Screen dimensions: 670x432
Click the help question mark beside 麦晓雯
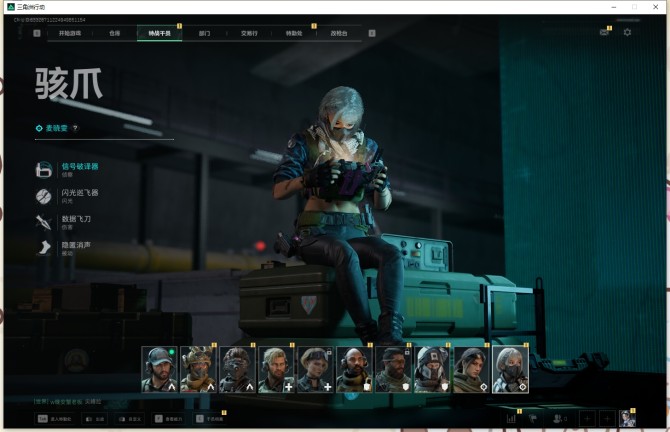point(75,128)
